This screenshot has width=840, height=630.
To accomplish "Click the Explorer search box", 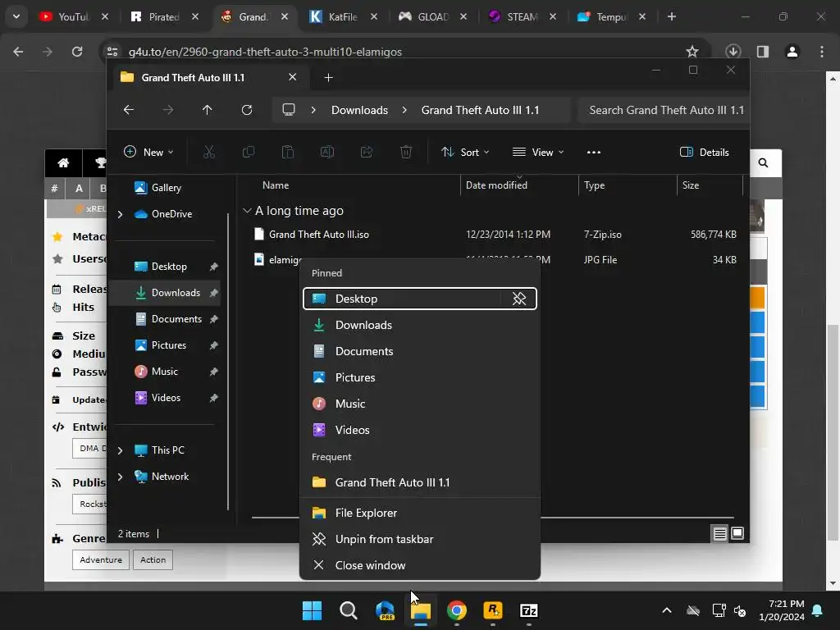I will click(664, 110).
